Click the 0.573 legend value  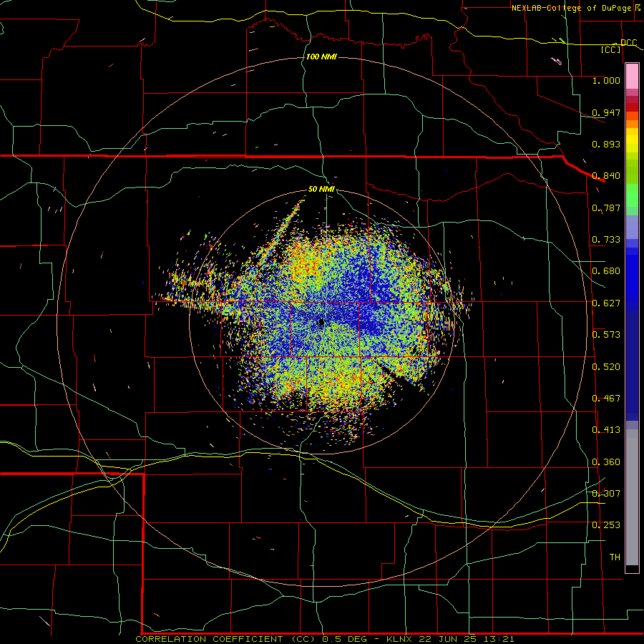606,335
